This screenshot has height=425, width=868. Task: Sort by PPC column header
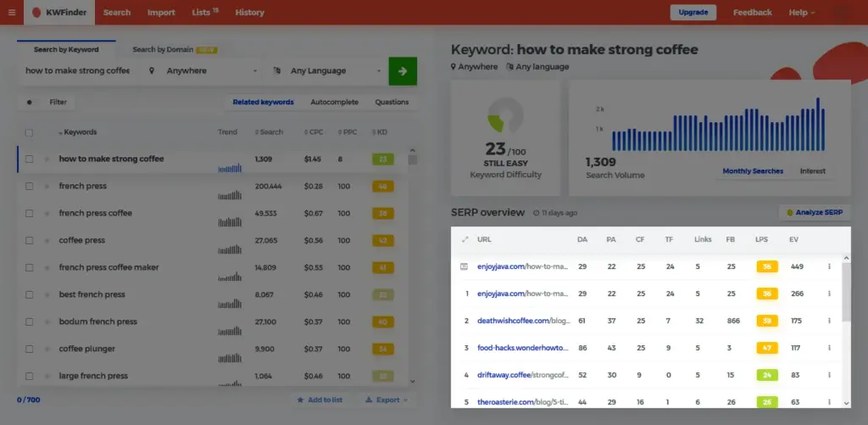(x=347, y=131)
